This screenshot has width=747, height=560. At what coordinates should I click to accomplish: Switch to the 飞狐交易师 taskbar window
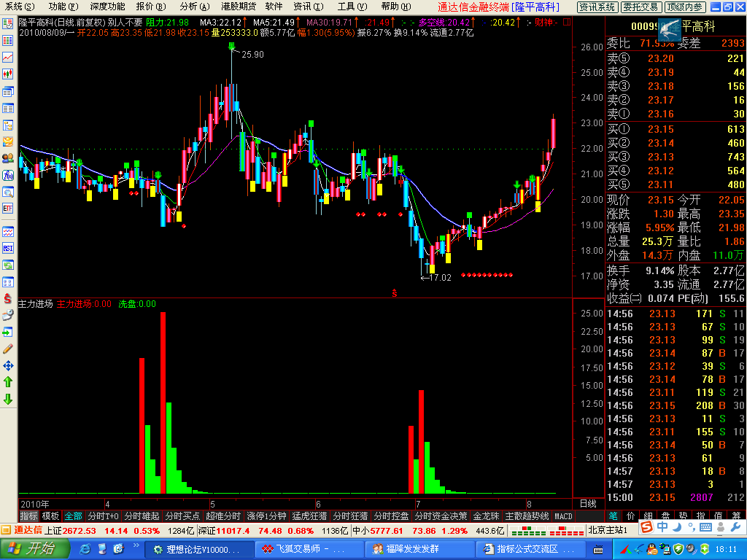point(309,550)
